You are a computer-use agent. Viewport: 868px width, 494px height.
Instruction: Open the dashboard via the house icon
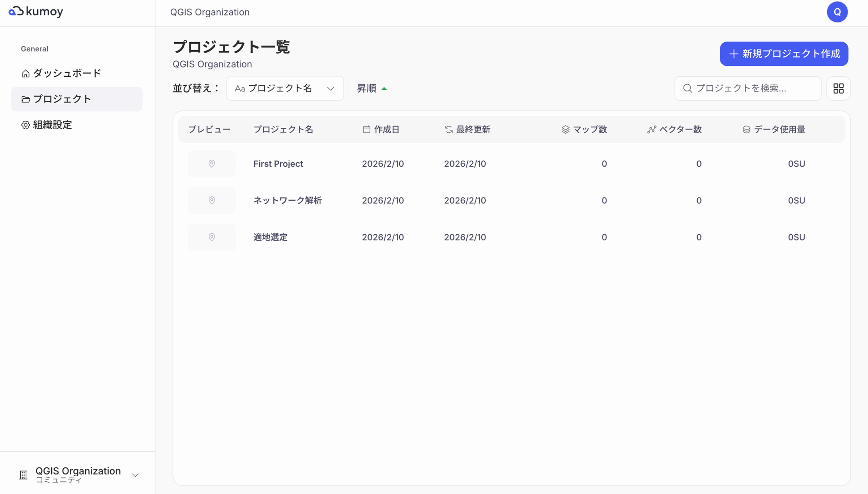tap(25, 73)
